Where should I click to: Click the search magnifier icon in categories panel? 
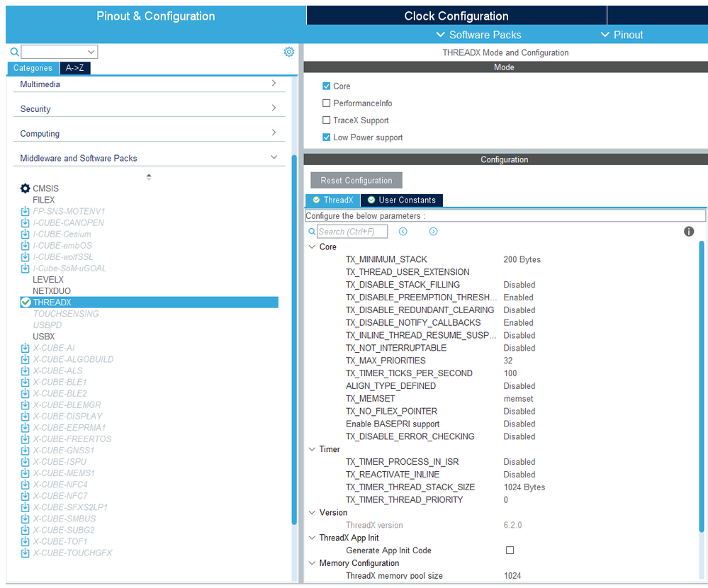[14, 52]
